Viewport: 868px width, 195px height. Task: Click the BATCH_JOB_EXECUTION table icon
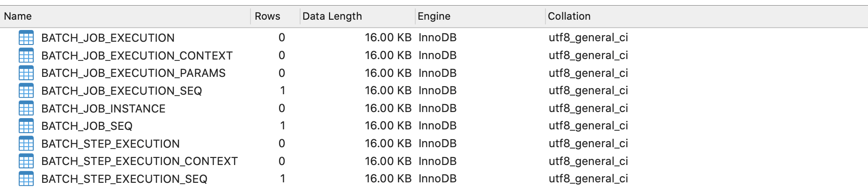click(x=26, y=38)
